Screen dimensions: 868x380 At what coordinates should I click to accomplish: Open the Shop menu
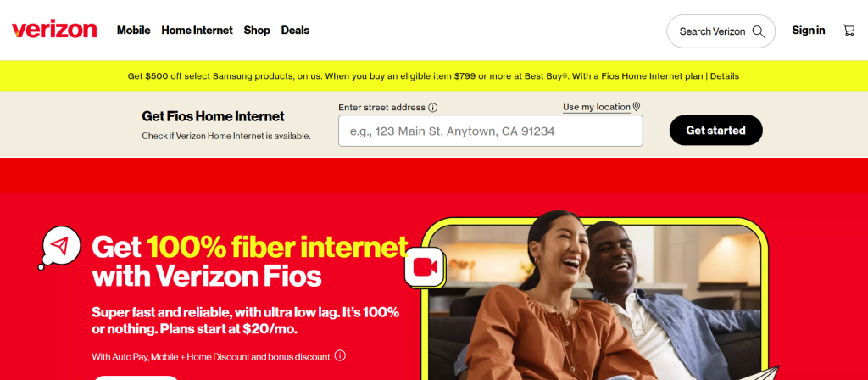click(x=257, y=31)
